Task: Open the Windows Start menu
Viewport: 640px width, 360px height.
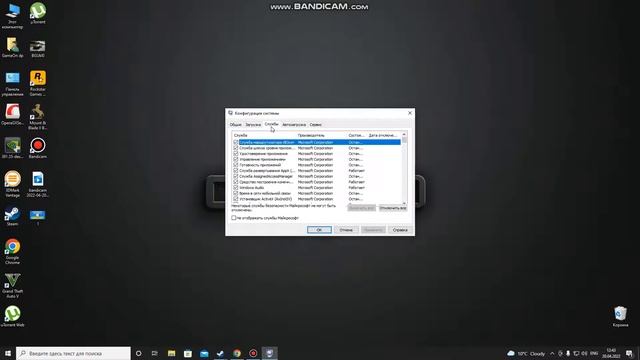Action: pos(8,353)
